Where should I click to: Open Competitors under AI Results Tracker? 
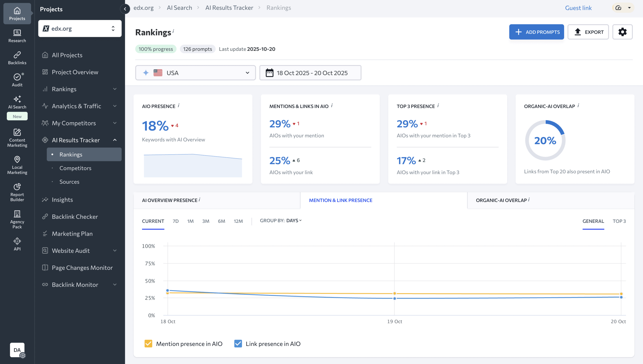(75, 168)
